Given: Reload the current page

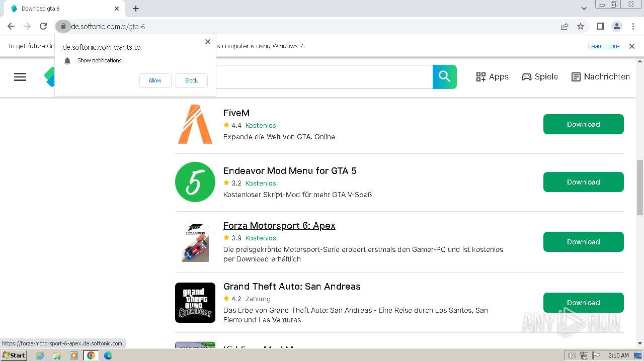Looking at the screenshot, I should point(43,26).
